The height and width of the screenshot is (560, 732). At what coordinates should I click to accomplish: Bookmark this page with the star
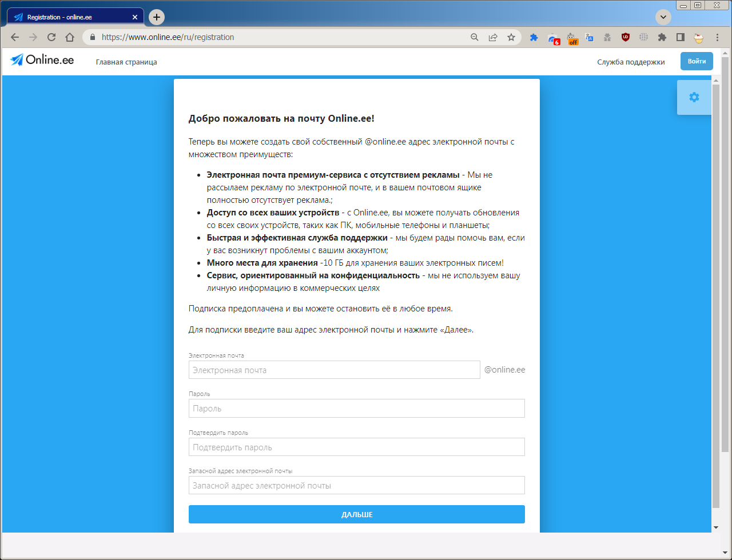(511, 37)
